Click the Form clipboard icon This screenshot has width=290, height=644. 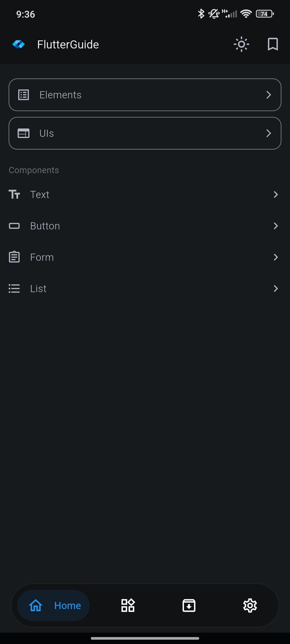click(x=14, y=257)
